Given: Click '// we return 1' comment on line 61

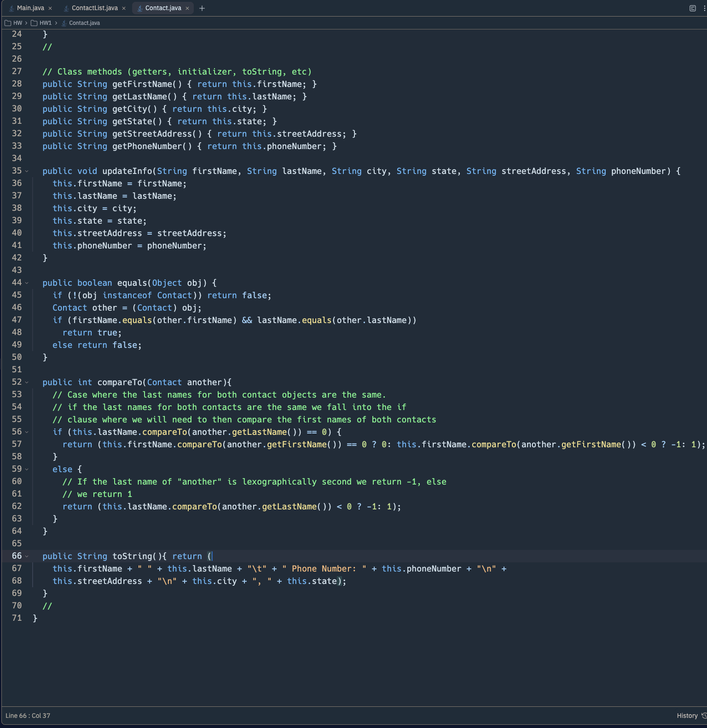Looking at the screenshot, I should pos(97,494).
